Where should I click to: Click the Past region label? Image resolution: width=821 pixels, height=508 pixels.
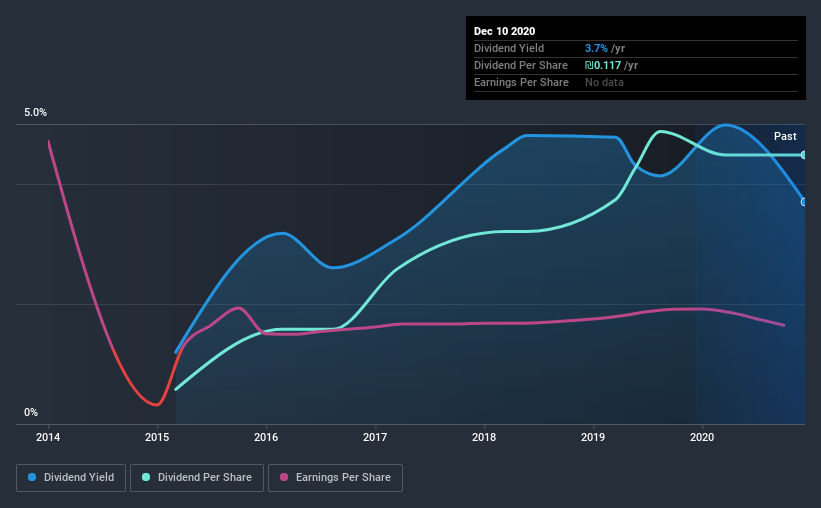pos(785,137)
